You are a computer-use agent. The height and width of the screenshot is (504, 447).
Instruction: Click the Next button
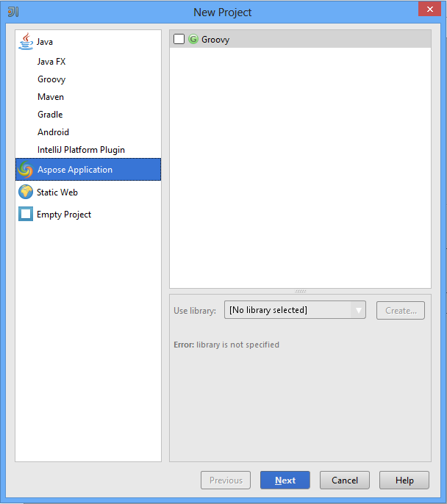tap(285, 480)
